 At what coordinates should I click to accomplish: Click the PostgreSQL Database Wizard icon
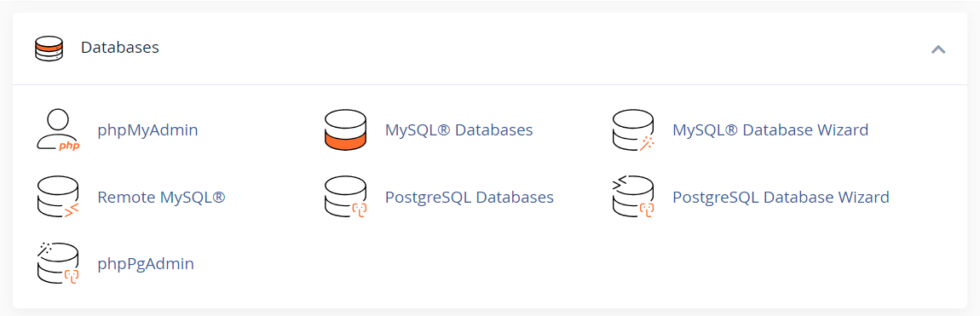tap(632, 198)
